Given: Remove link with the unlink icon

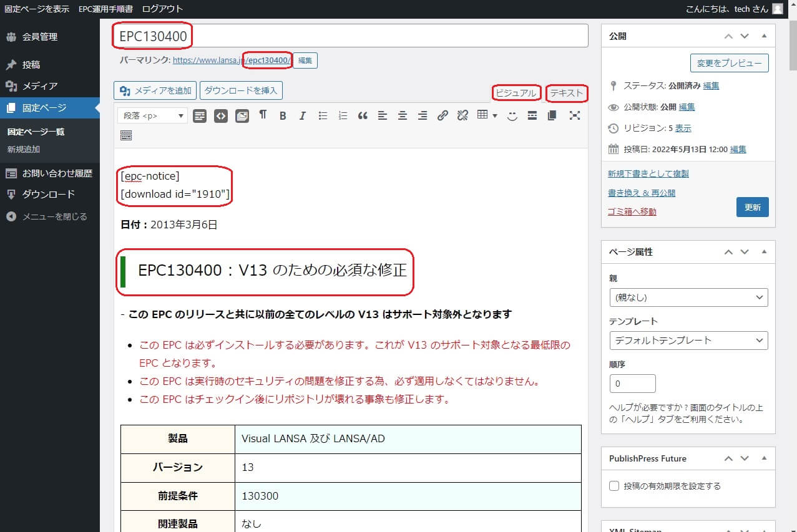Looking at the screenshot, I should (x=462, y=115).
